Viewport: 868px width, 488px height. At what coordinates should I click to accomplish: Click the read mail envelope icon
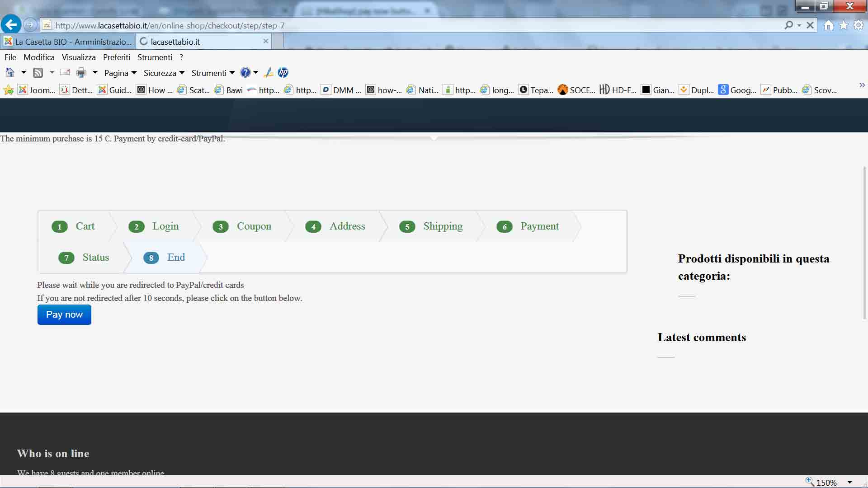point(65,72)
